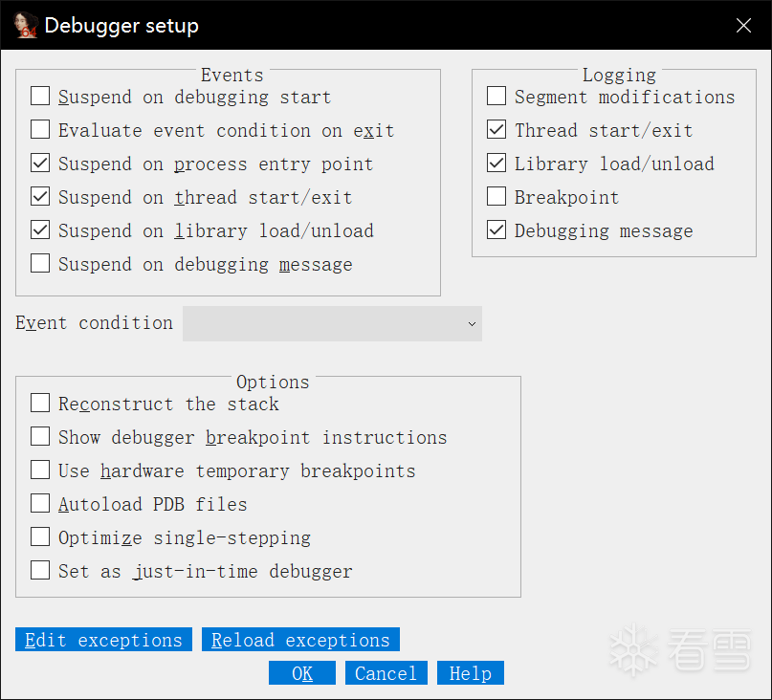Check Evaluate event condition on exit
The image size is (772, 700).
(40, 129)
